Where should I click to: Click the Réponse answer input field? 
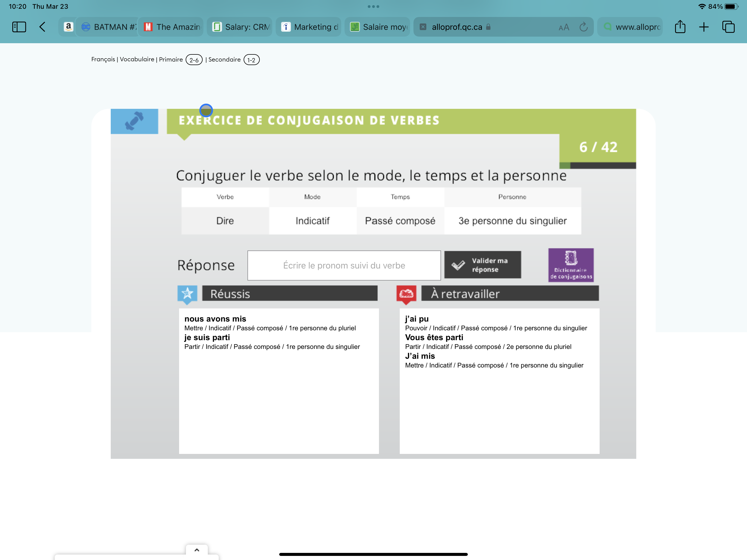[344, 266]
